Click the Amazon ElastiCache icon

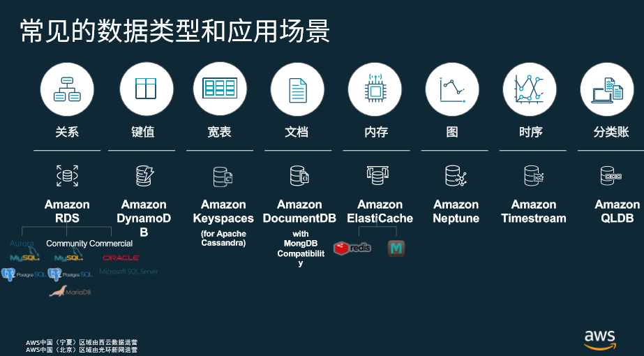click(378, 175)
